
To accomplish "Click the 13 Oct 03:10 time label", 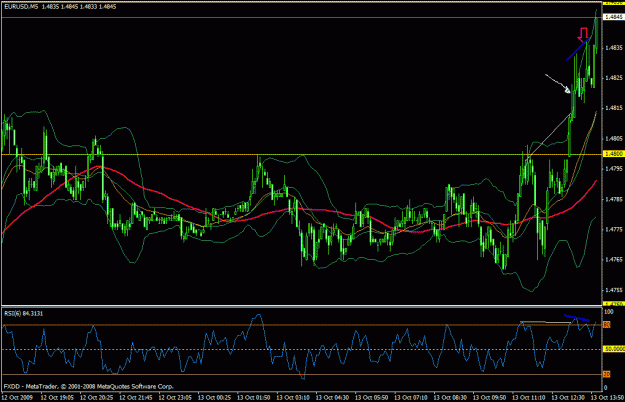I will [x=293, y=398].
